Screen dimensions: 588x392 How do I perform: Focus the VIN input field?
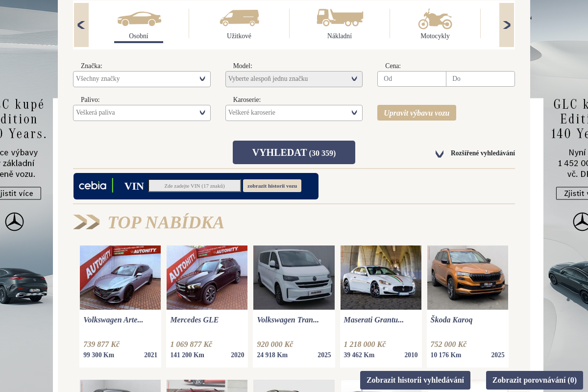pyautogui.click(x=195, y=186)
